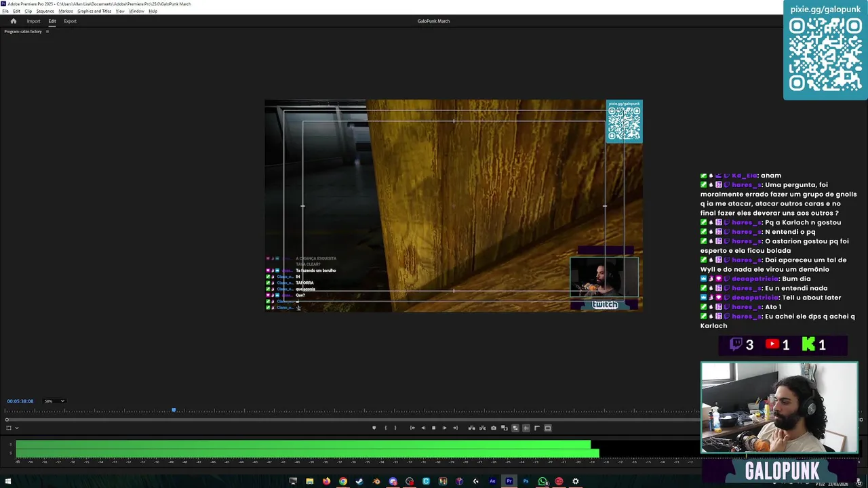Open Steam from the taskbar
Viewport: 868px width, 488px height.
(359, 481)
